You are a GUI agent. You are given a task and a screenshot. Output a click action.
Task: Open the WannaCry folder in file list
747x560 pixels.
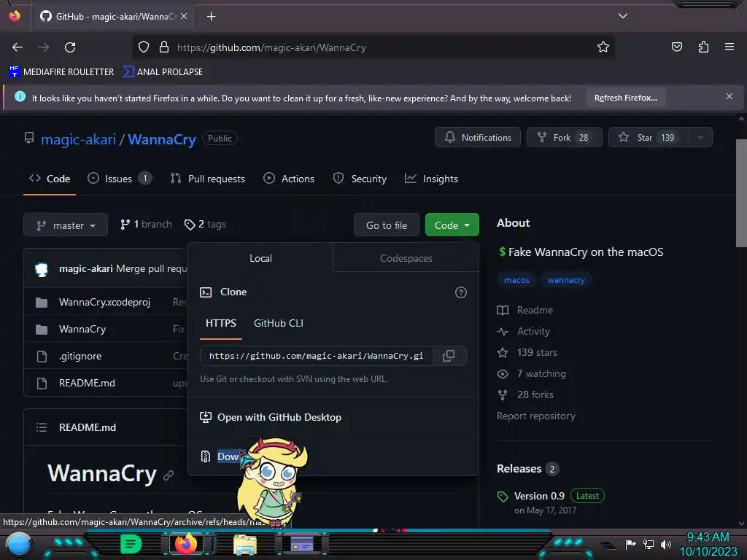pos(82,329)
